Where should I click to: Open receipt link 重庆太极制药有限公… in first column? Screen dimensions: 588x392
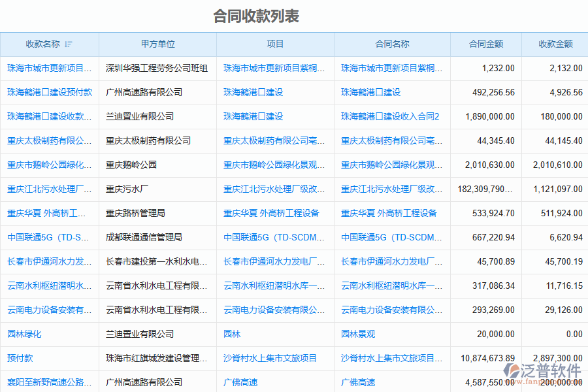[49, 140]
